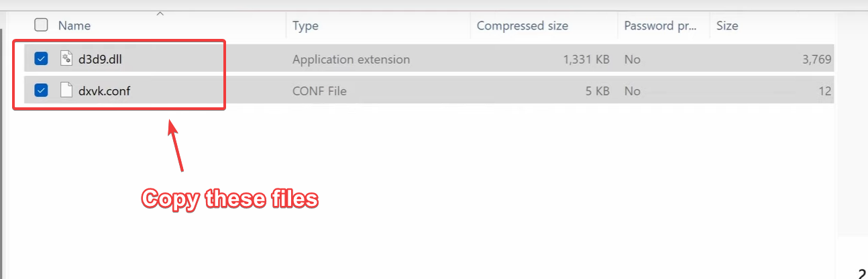Click the sort chevron above Name column
Screen dimensions: 868x279
tap(160, 13)
